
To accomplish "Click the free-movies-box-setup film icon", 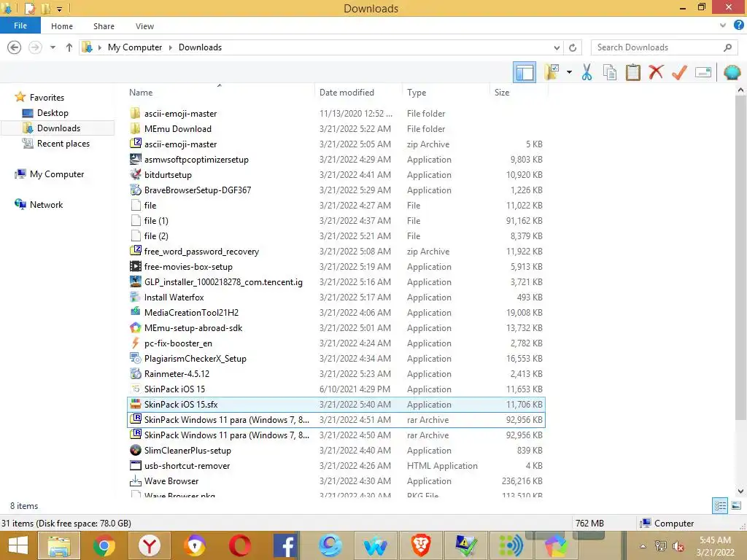I will click(x=135, y=266).
